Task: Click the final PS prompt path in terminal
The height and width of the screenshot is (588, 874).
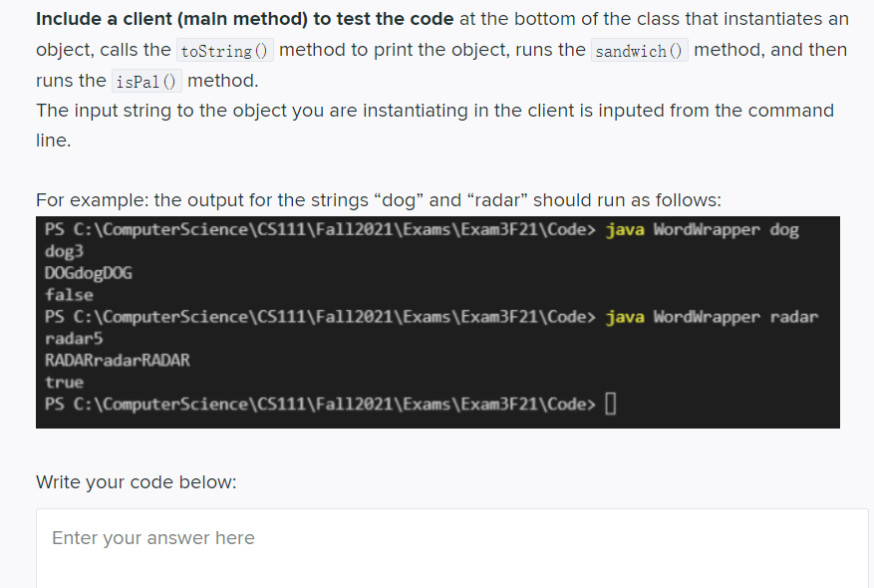Action: [x=319, y=404]
